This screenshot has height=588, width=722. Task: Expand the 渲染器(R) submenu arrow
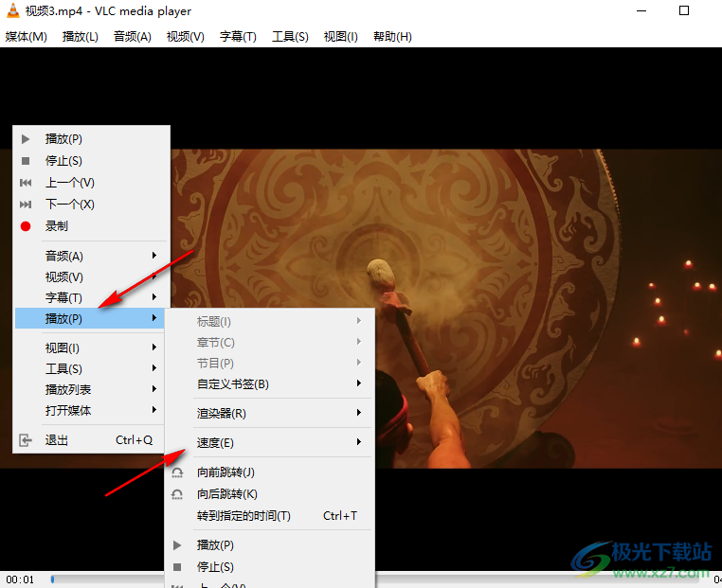(x=359, y=413)
